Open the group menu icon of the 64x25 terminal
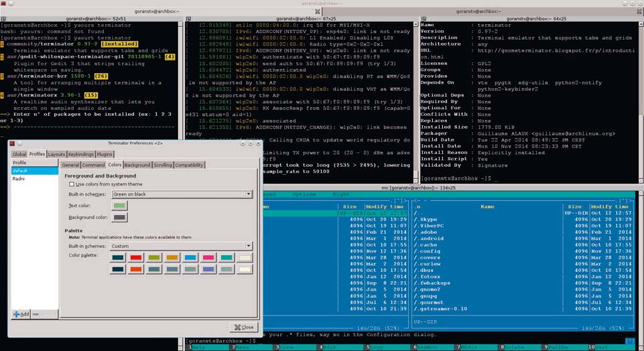 click(424, 19)
